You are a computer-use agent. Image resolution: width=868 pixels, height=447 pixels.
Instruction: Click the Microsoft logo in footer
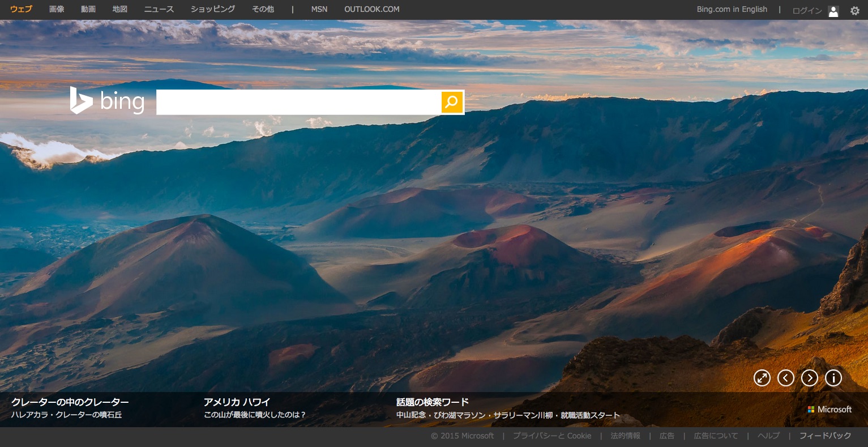[x=829, y=409]
